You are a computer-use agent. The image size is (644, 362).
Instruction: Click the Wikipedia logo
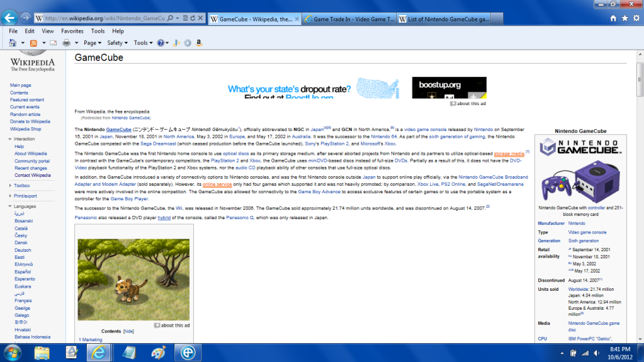click(33, 62)
